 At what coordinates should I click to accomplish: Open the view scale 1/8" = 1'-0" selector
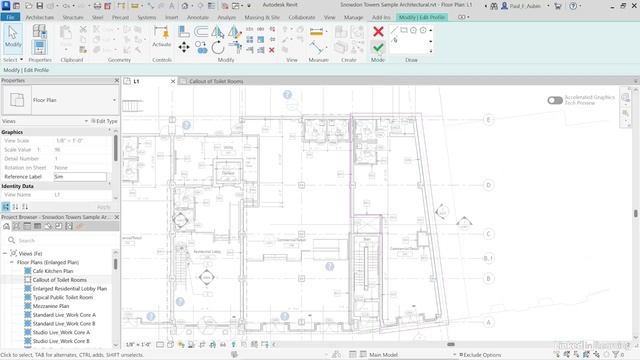point(139,344)
